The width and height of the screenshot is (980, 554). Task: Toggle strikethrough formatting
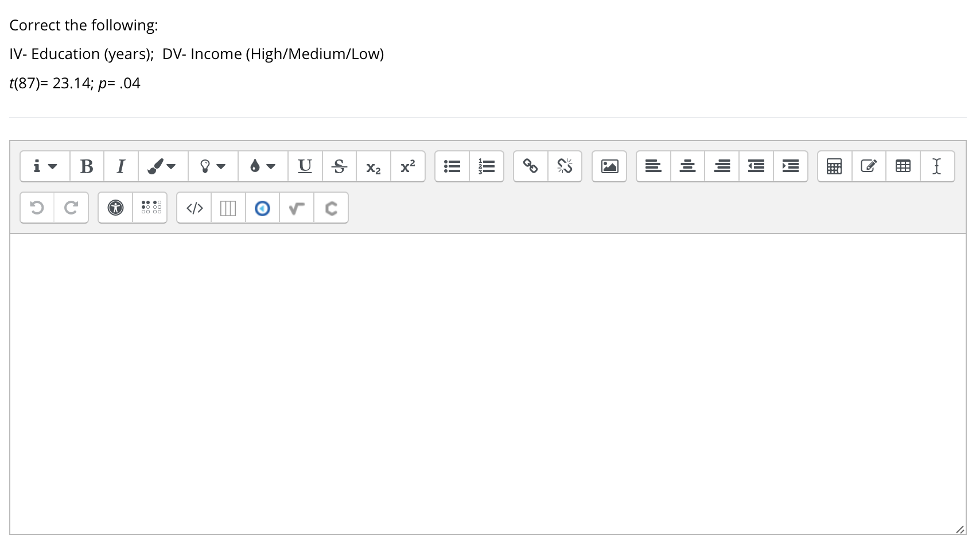(x=339, y=166)
